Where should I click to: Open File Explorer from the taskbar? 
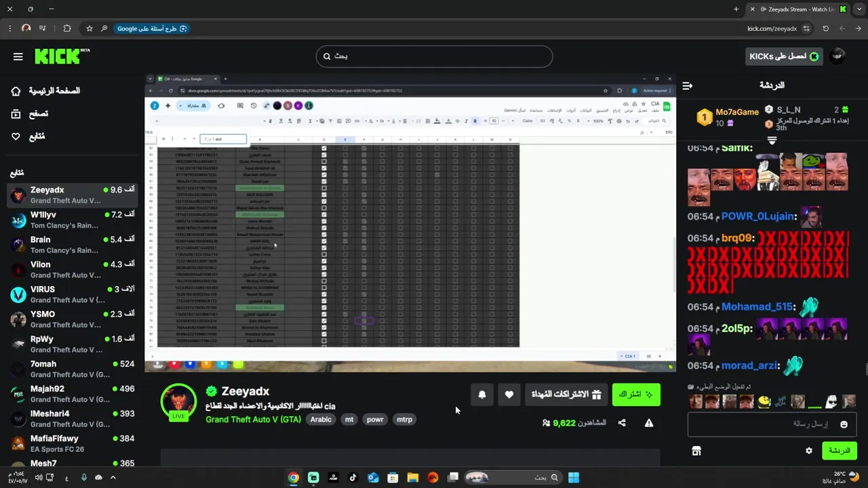point(412,478)
